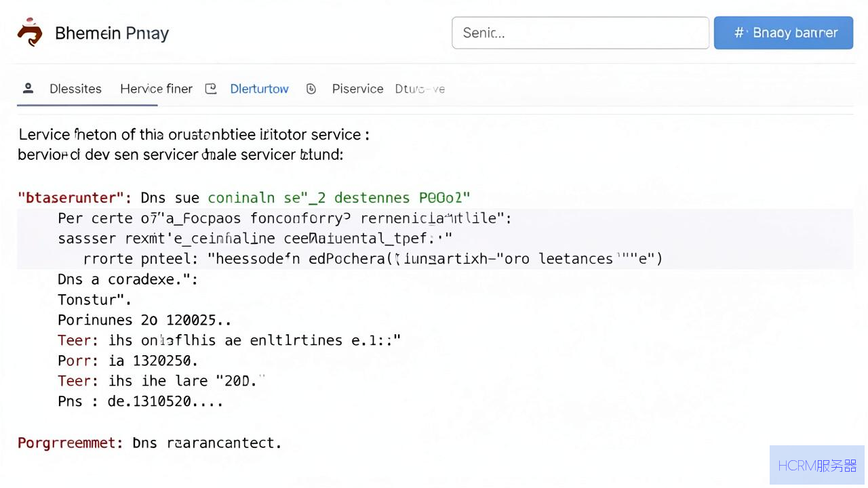The image size is (868, 488).
Task: Click the square icon beside Dlerturtow
Action: pos(211,88)
